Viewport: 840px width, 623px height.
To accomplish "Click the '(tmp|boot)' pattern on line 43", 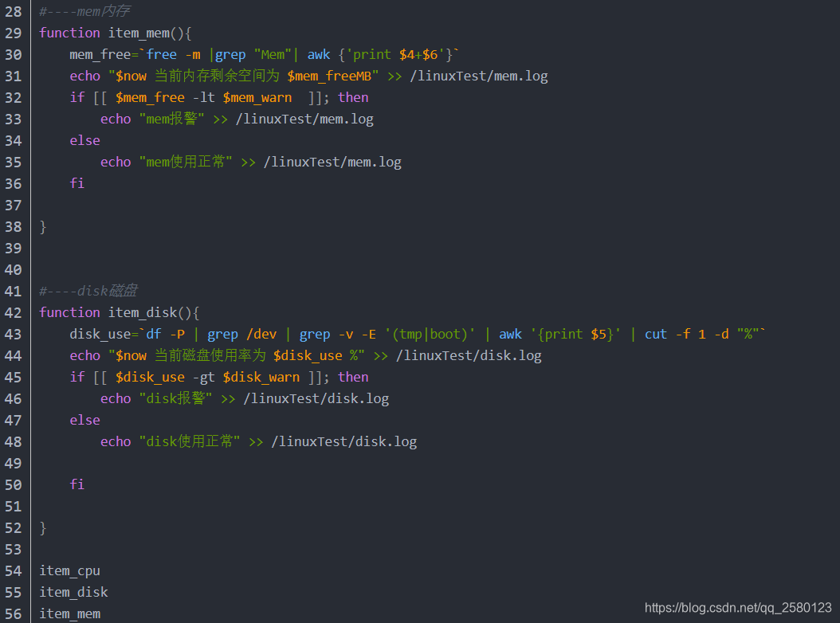I will click(430, 335).
